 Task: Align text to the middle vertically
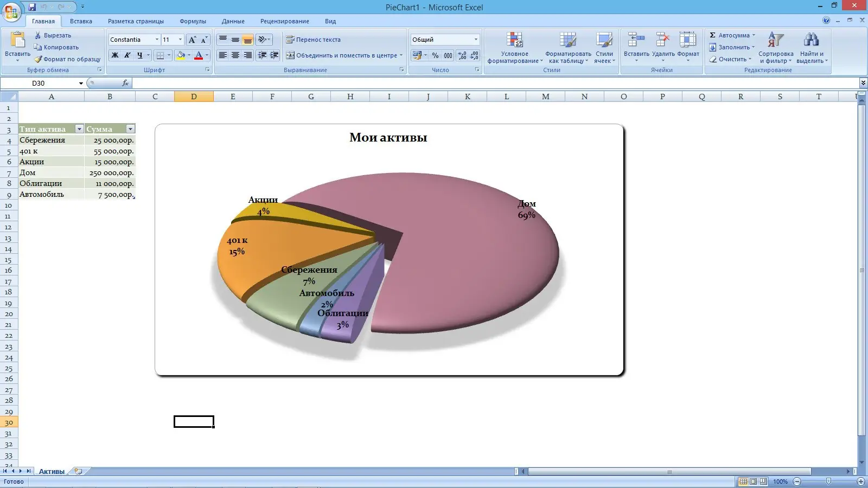[235, 40]
